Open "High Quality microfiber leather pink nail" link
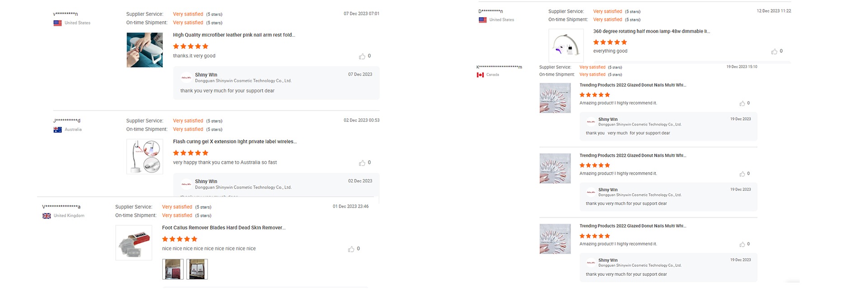The height and width of the screenshot is (293, 868). (234, 35)
